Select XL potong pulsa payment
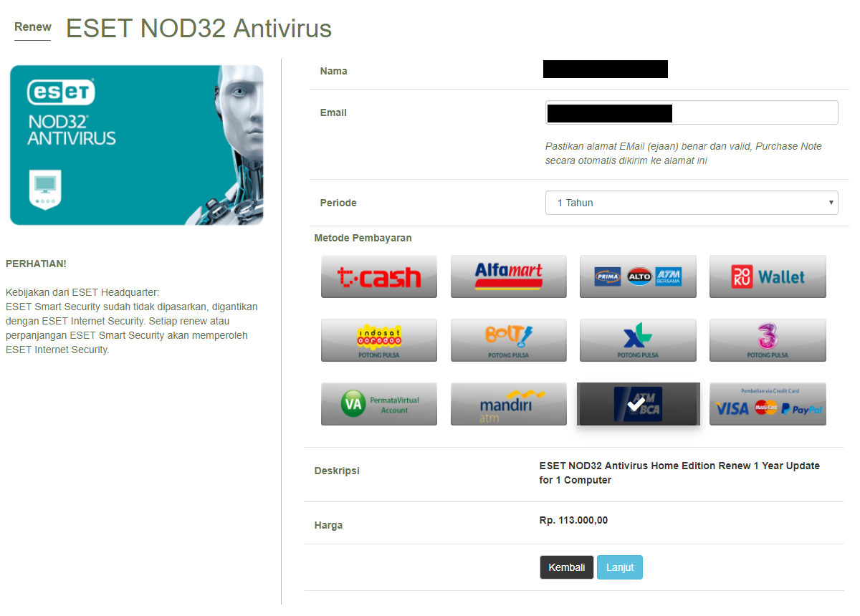 pos(638,340)
